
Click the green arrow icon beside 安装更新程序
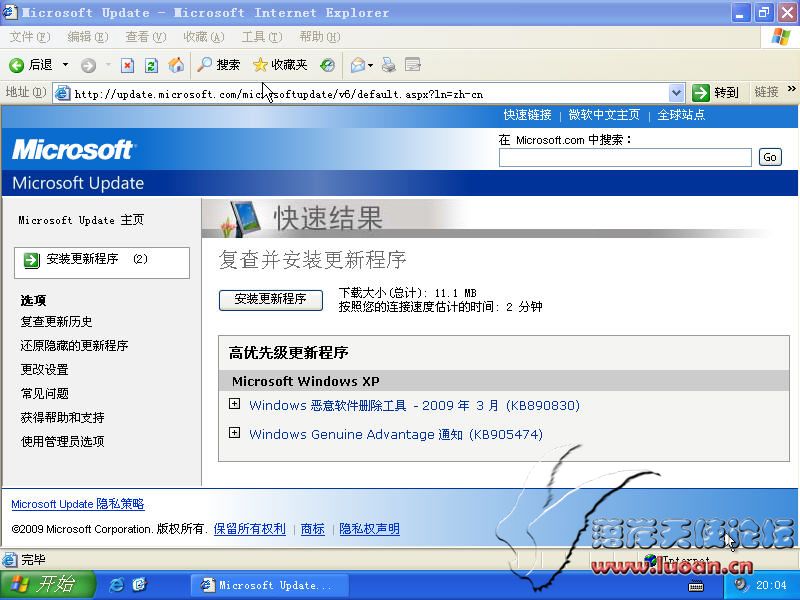click(x=32, y=260)
